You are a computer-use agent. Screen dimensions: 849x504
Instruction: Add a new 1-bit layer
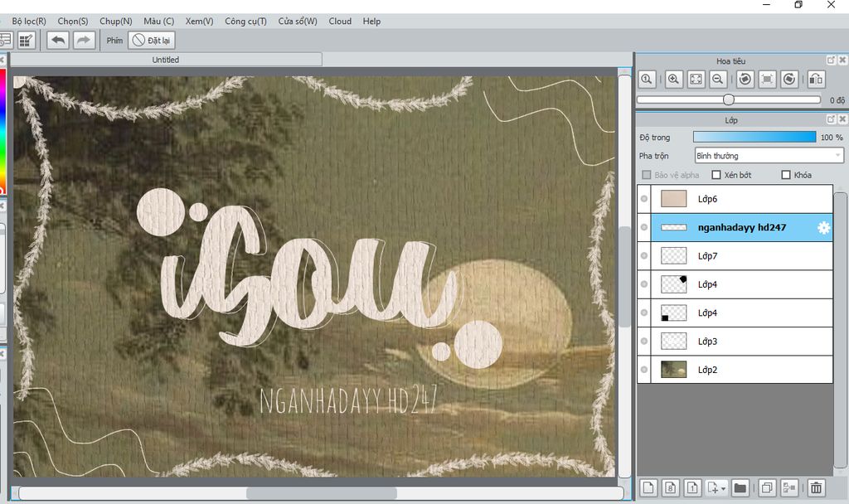coord(692,487)
